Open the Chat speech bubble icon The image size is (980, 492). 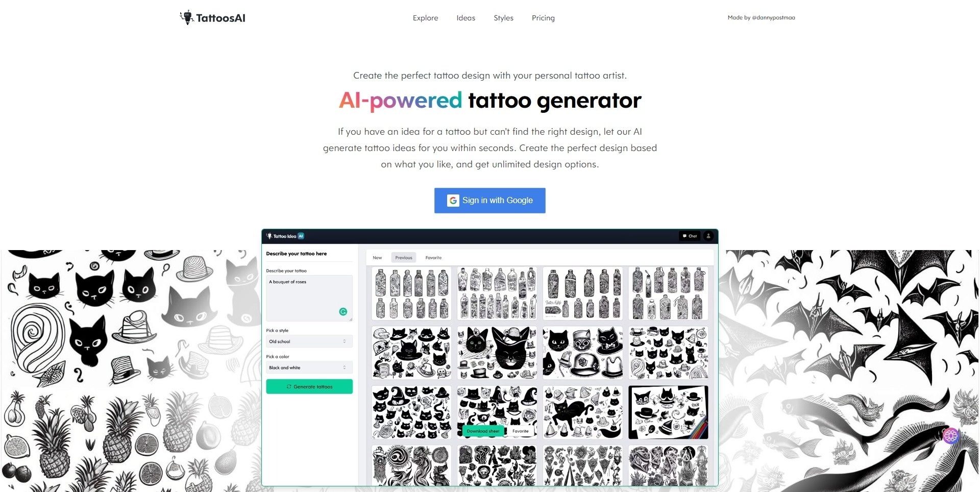(684, 236)
